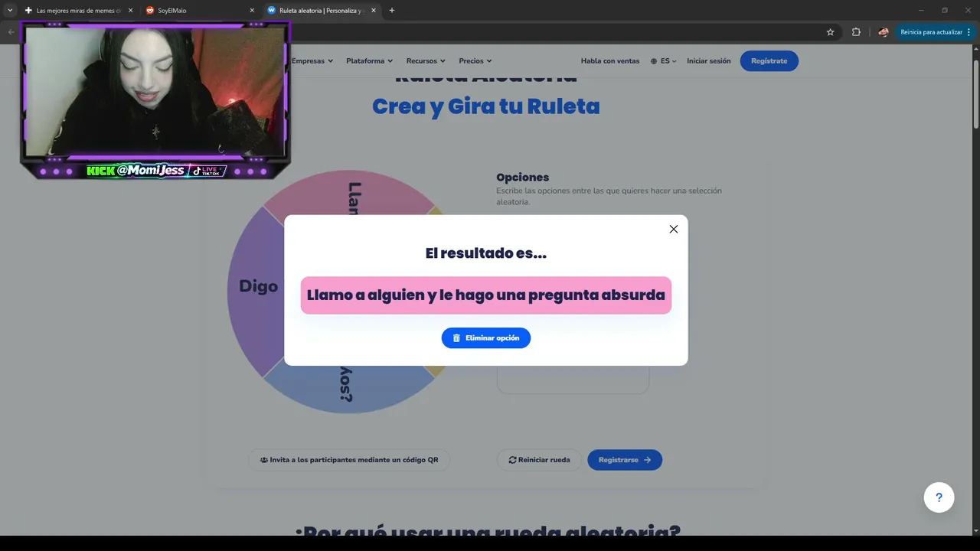Viewport: 980px width, 551px height.
Task: Click the result text Llamo a alguien
Action: coord(486,295)
